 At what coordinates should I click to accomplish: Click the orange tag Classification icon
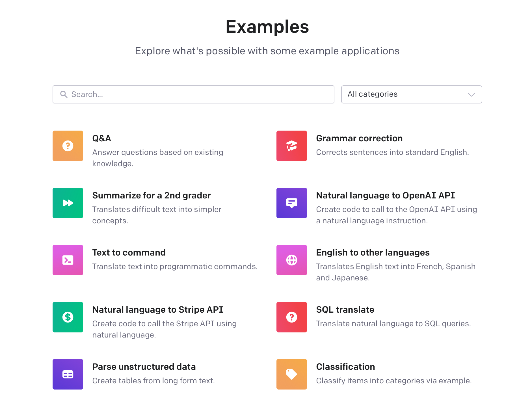292,374
